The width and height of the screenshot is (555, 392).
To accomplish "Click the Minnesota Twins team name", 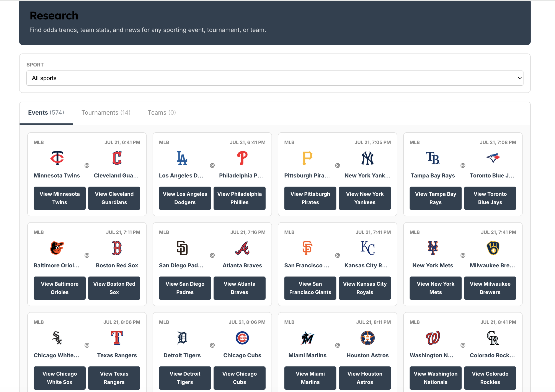I will coord(57,176).
